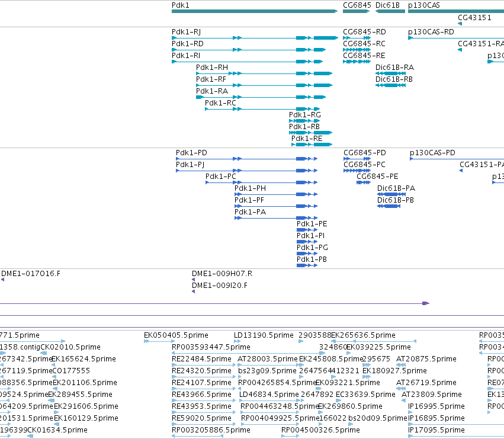Select the Dic61B gene bar
This screenshot has width=504, height=439.
coord(390,11)
